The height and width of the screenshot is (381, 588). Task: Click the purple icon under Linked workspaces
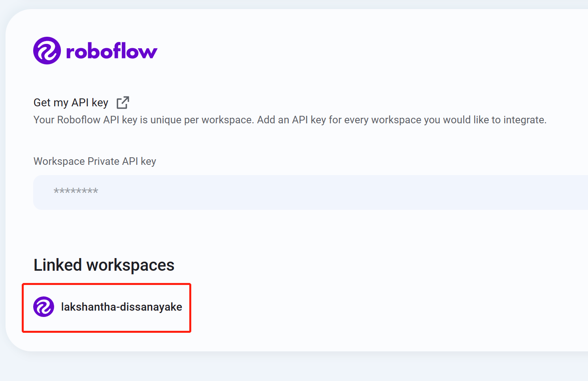pos(43,307)
